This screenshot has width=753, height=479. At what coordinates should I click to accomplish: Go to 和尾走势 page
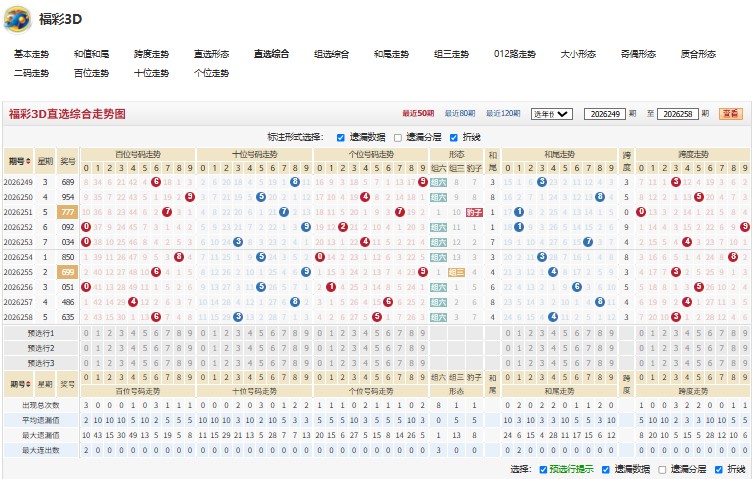click(x=391, y=54)
